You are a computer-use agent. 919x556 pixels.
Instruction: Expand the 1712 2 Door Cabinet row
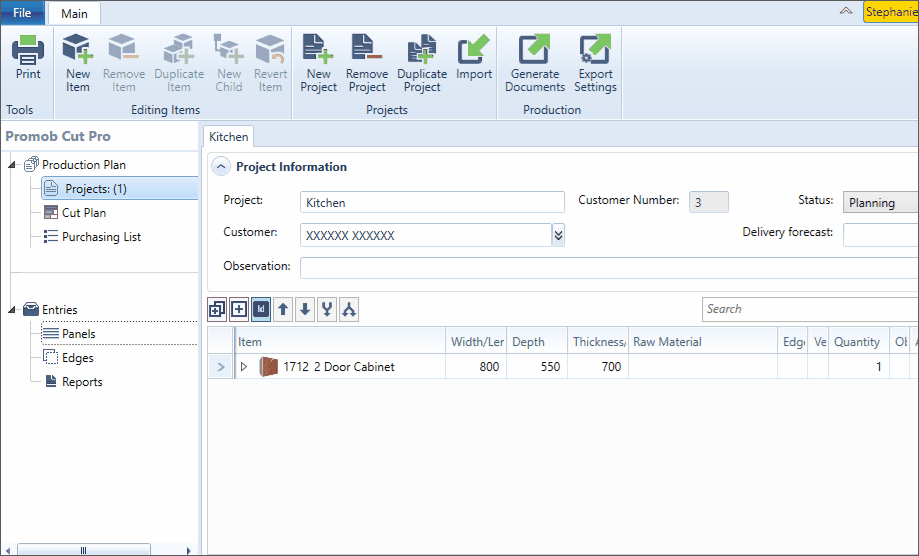(244, 367)
